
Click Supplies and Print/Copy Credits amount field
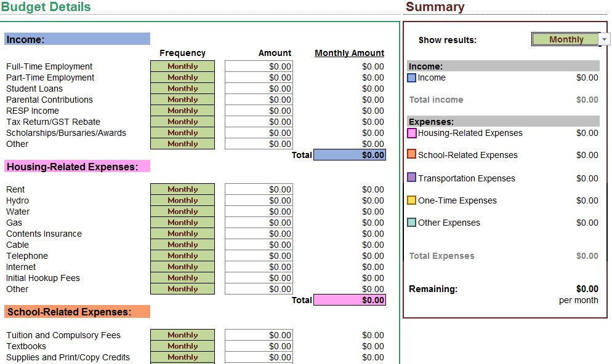(259, 357)
